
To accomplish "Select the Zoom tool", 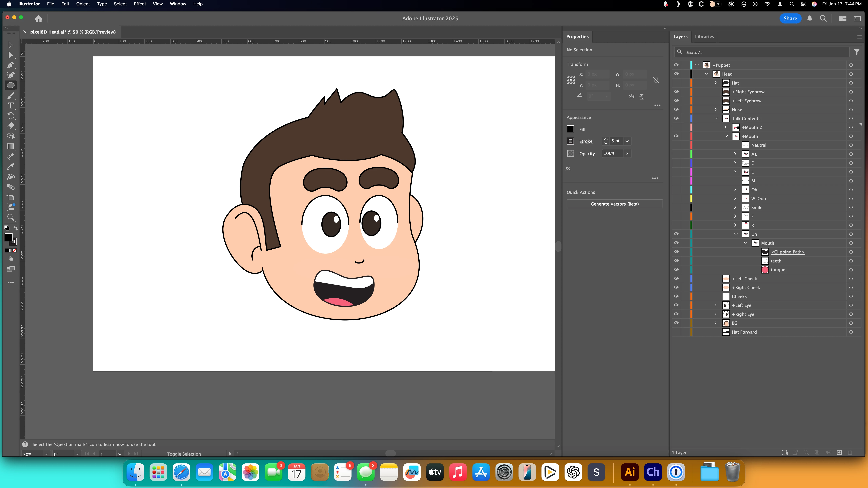I will pos(11,217).
